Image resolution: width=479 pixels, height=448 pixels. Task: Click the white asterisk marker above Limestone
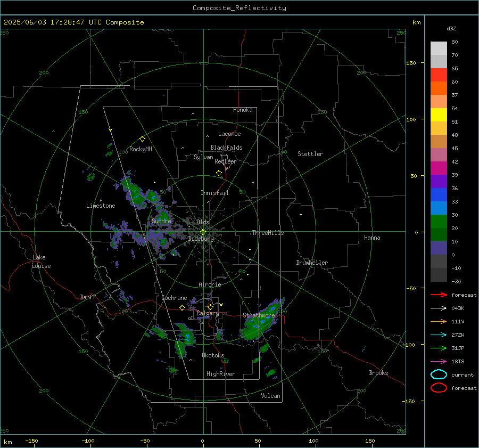(101, 201)
